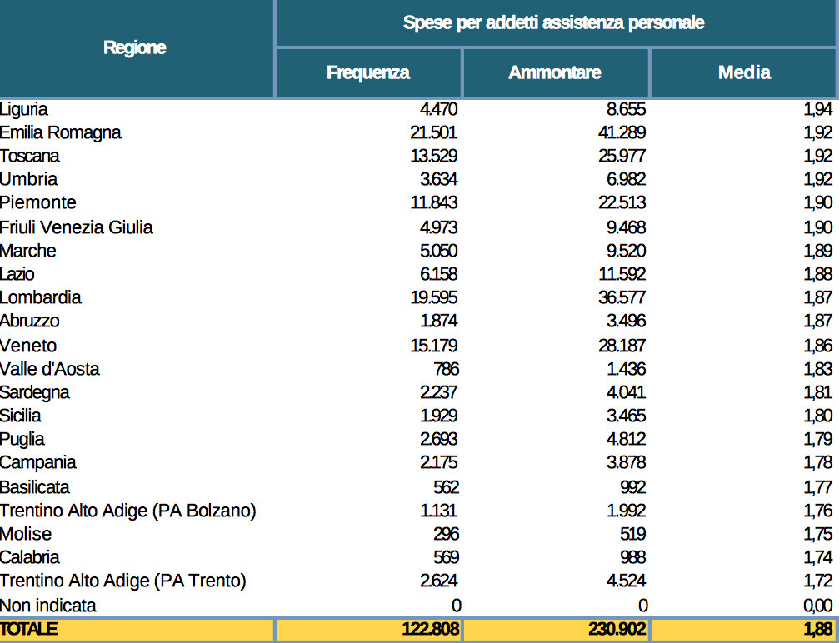Click PA Trento average value 1,72
The height and width of the screenshot is (643, 840).
818,581
